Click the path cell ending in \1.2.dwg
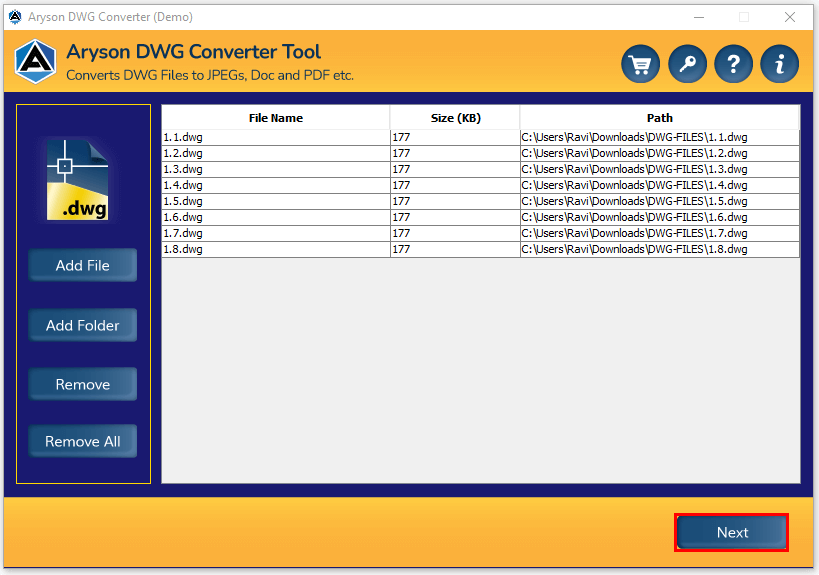The width and height of the screenshot is (819, 575). (660, 154)
